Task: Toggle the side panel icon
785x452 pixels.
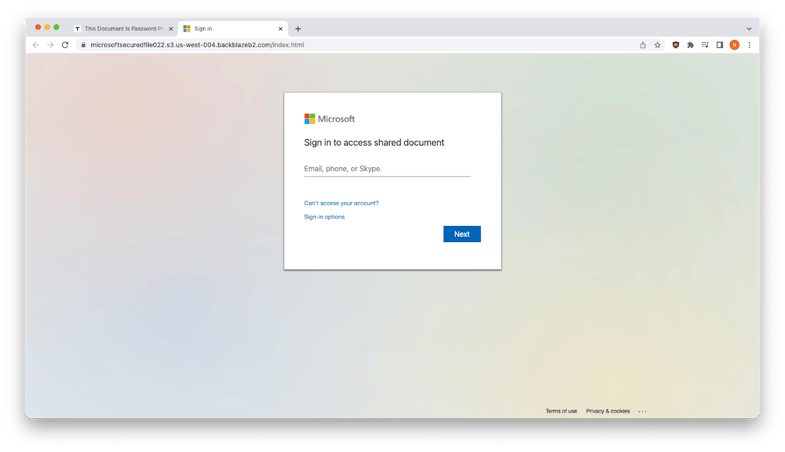Action: (x=719, y=45)
